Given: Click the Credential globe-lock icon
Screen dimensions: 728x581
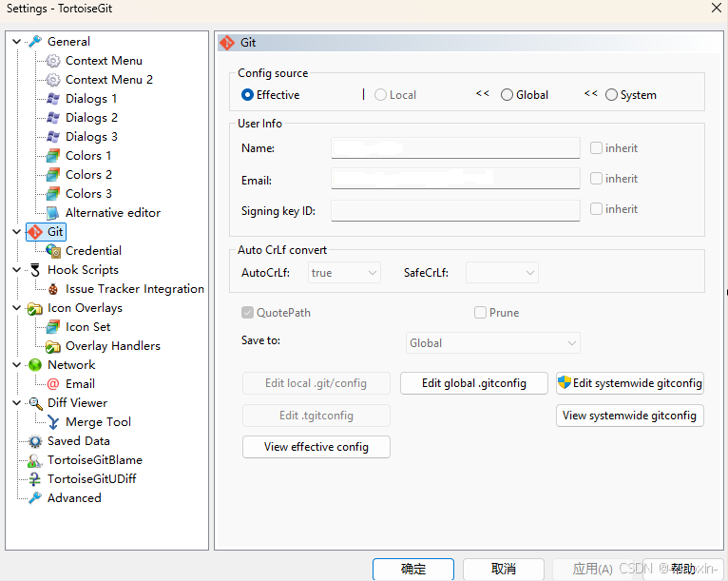Looking at the screenshot, I should (x=53, y=251).
